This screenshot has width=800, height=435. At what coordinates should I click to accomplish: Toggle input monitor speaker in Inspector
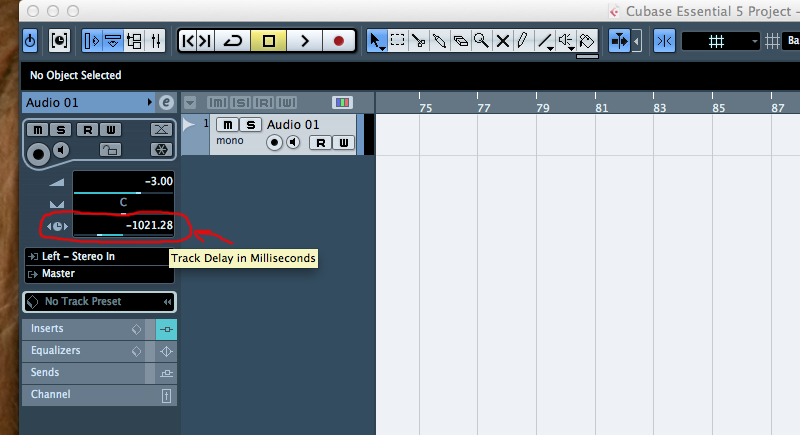coord(61,150)
